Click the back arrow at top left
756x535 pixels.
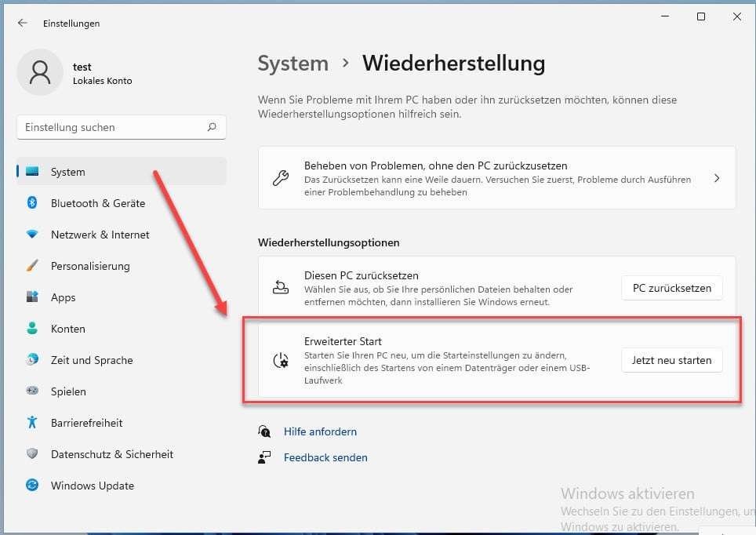22,23
